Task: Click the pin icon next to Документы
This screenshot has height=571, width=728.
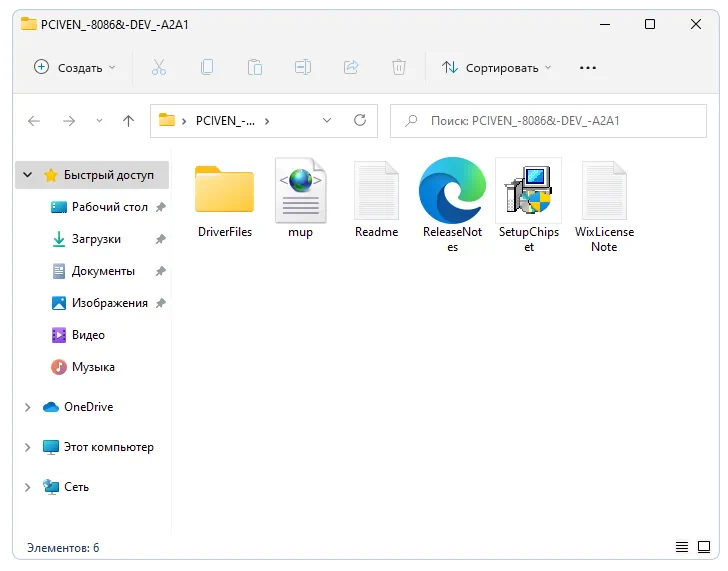Action: [x=161, y=271]
